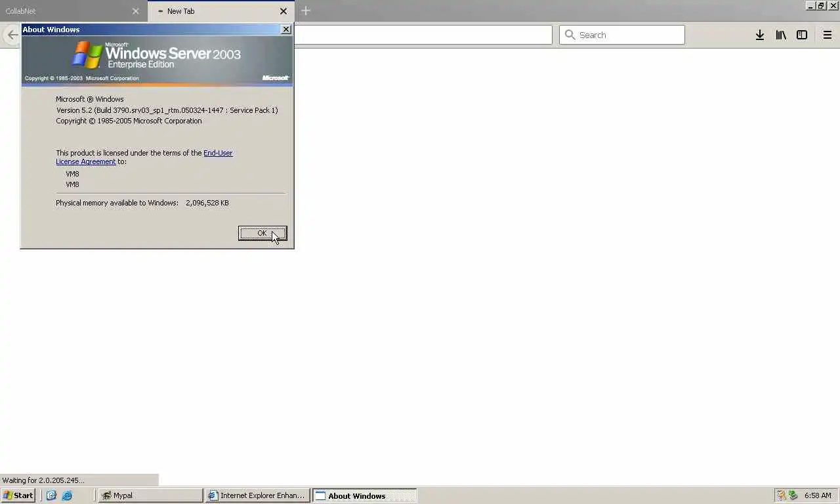Click the Version 5.2 build text line
The height and width of the screenshot is (504, 840).
(167, 110)
